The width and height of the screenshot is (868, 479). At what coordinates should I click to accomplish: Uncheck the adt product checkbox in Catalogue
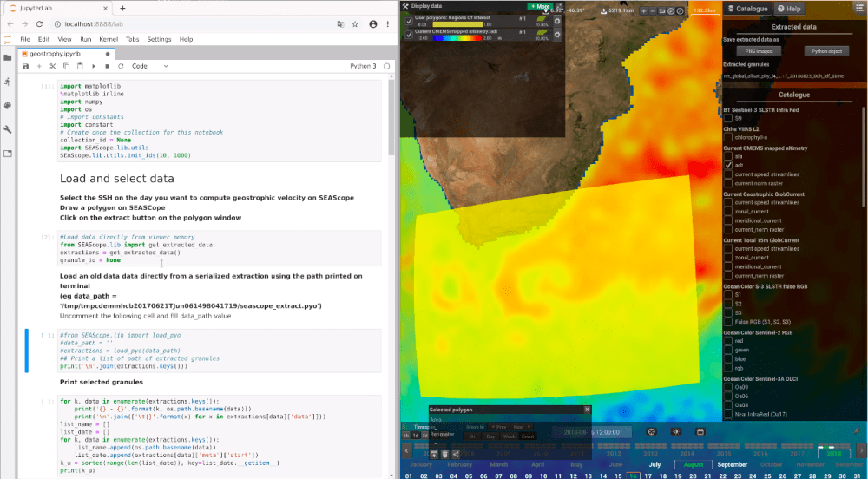click(727, 164)
